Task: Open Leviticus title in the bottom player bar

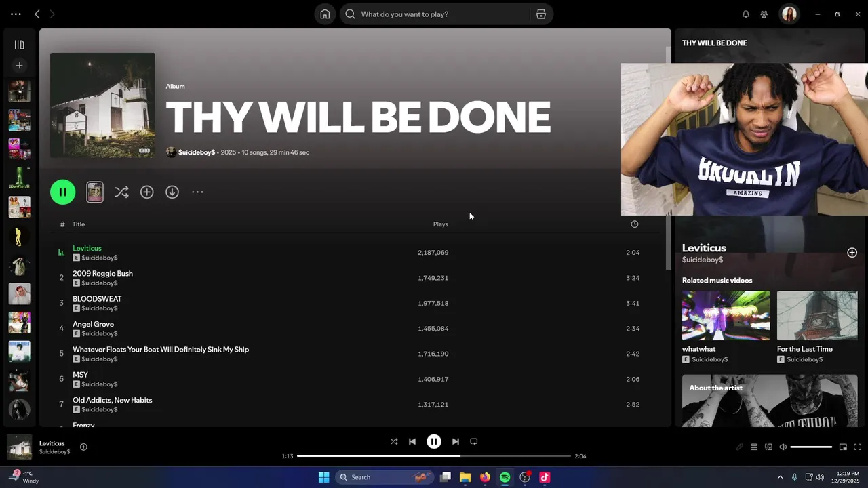Action: pos(52,443)
